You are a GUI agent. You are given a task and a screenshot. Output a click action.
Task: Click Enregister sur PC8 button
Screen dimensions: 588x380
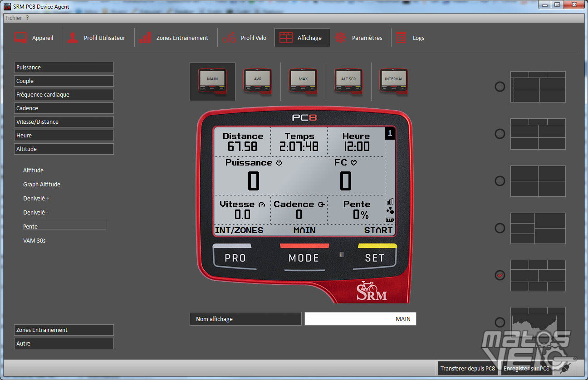coord(526,368)
